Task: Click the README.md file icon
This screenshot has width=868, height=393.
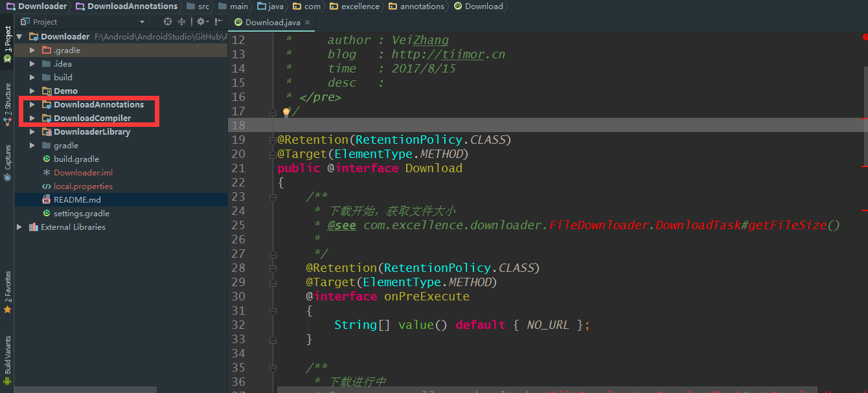Action: pos(47,199)
